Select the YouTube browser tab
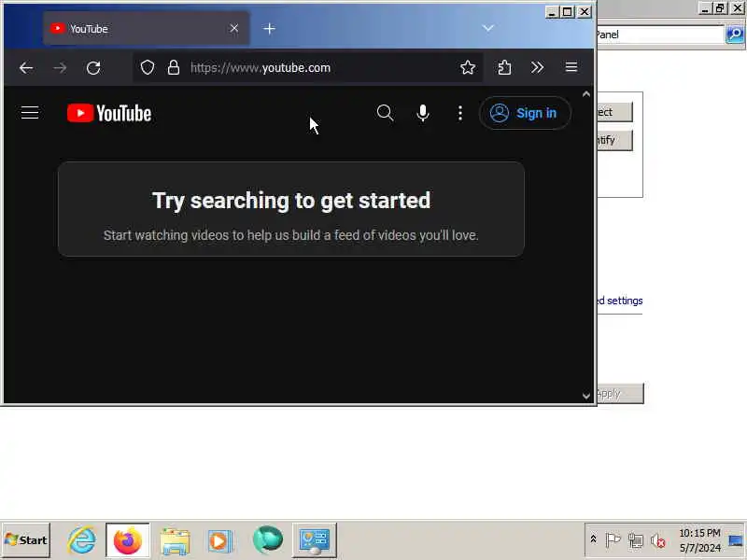 [x=146, y=29]
